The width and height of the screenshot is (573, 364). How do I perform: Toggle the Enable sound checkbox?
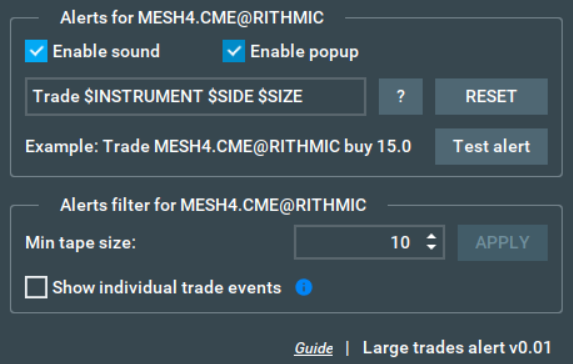point(36,51)
